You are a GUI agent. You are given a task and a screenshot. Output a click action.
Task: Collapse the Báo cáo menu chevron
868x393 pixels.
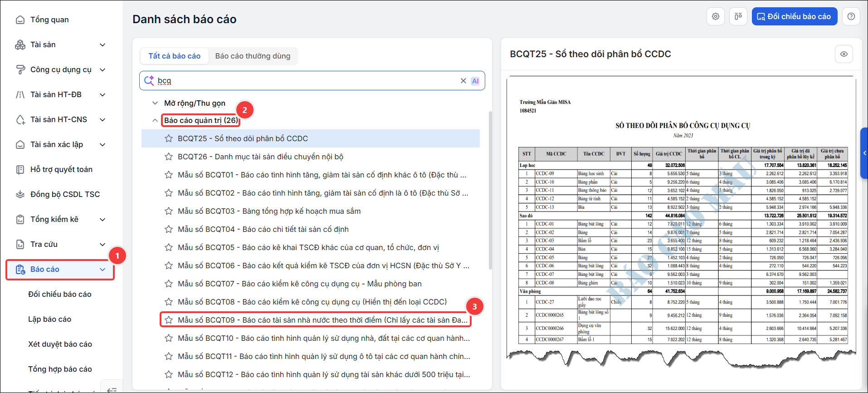pyautogui.click(x=102, y=270)
